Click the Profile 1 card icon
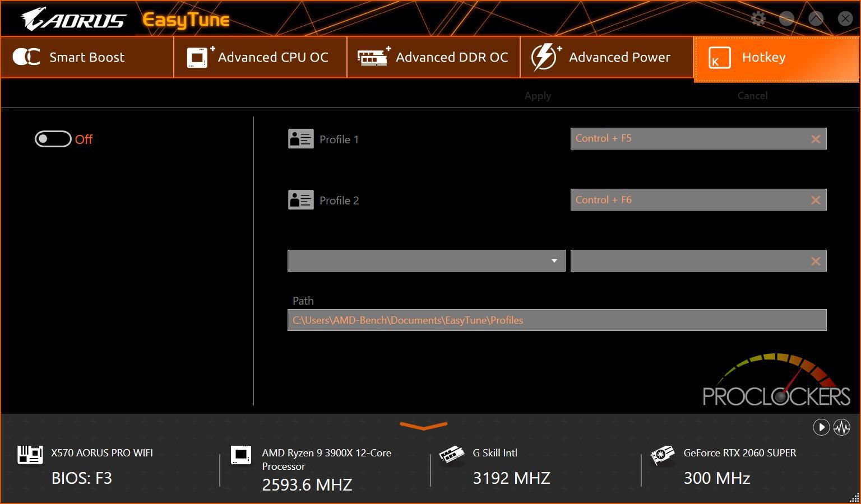This screenshot has height=504, width=861. click(301, 139)
